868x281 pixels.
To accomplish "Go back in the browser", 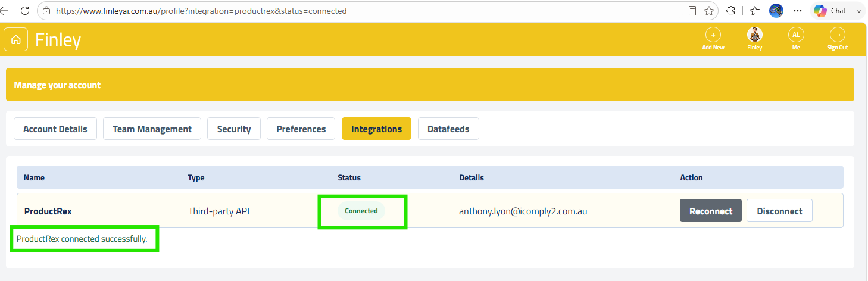I will pos(4,11).
